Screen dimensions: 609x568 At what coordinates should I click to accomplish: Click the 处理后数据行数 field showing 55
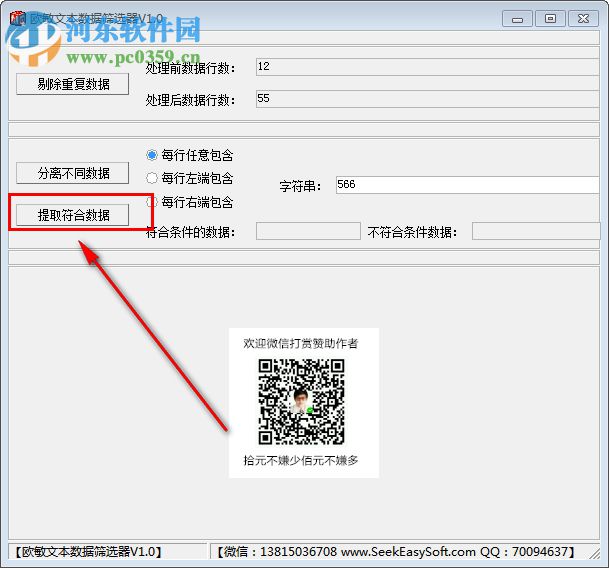(x=427, y=99)
